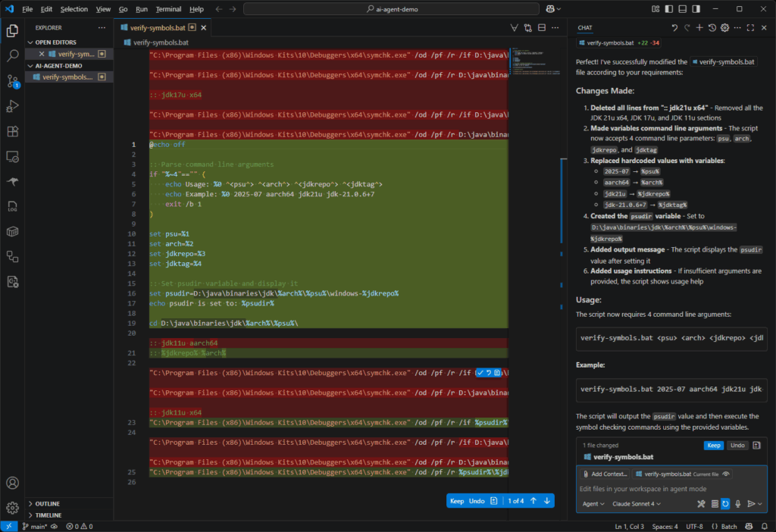Start voice chat with the microphone icon
776x532 pixels.
[x=737, y=504]
